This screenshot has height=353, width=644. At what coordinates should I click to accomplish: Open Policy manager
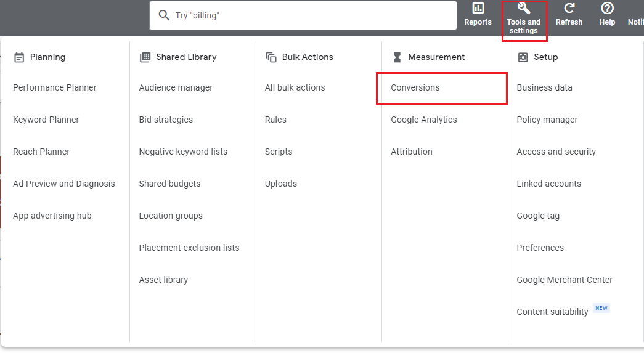(x=547, y=120)
